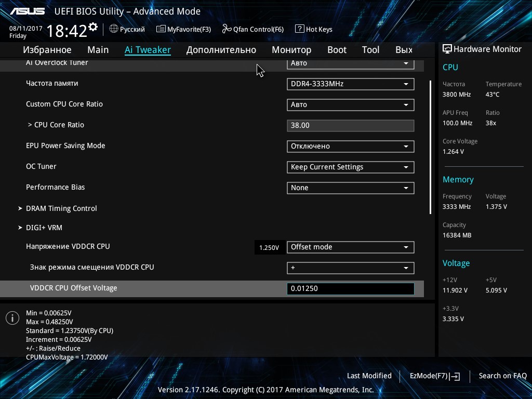The image size is (532, 399).
Task: Click the VDDCR CPU Offset Voltage label
Action: 73,288
